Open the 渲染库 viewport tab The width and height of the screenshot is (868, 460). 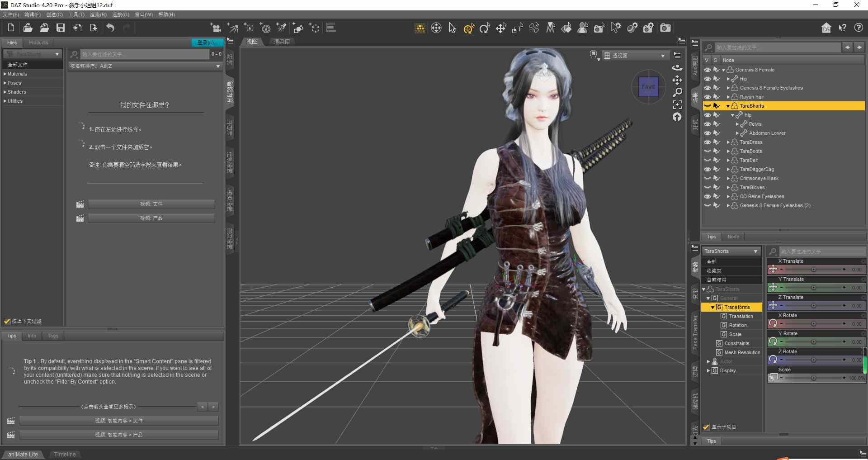click(x=282, y=42)
